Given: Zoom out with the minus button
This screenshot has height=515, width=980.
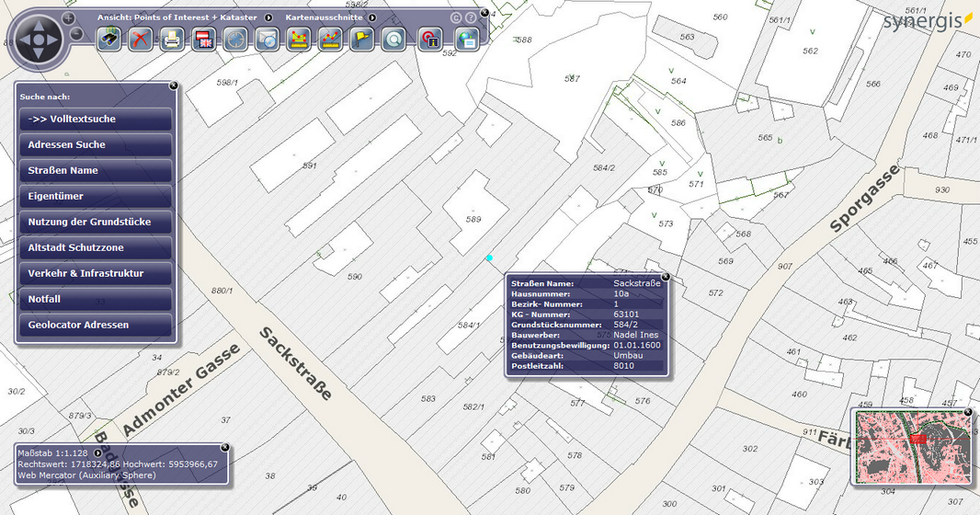Looking at the screenshot, I should pos(77,34).
